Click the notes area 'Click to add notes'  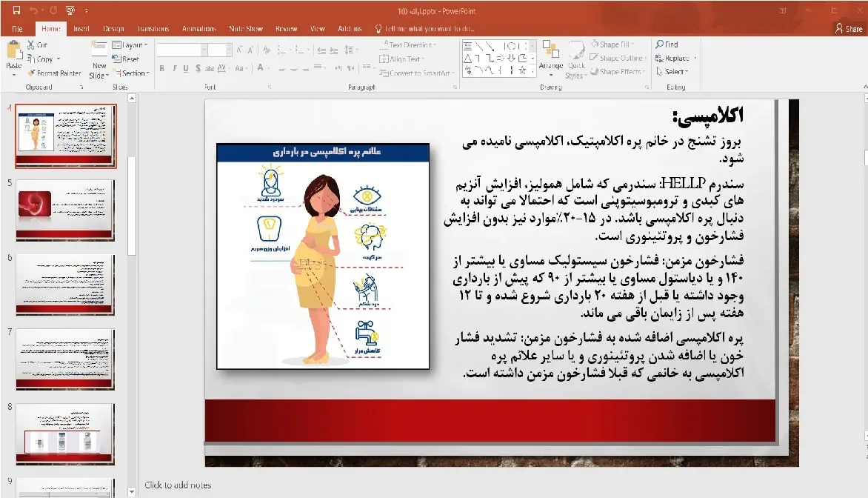[x=178, y=485]
